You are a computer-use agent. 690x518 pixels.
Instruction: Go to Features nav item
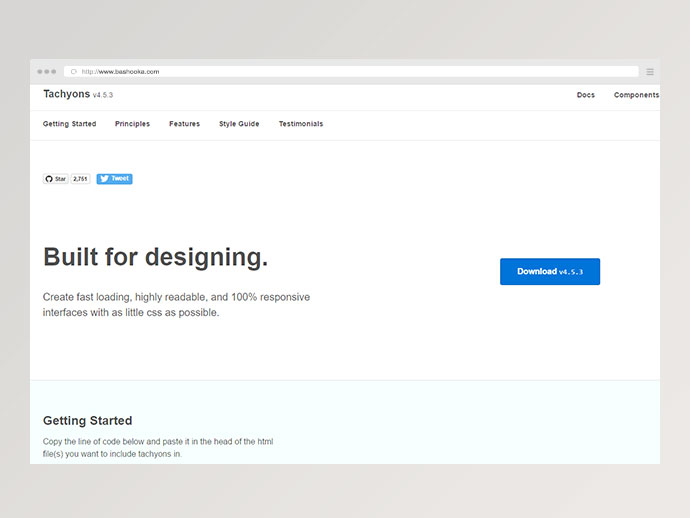point(184,124)
